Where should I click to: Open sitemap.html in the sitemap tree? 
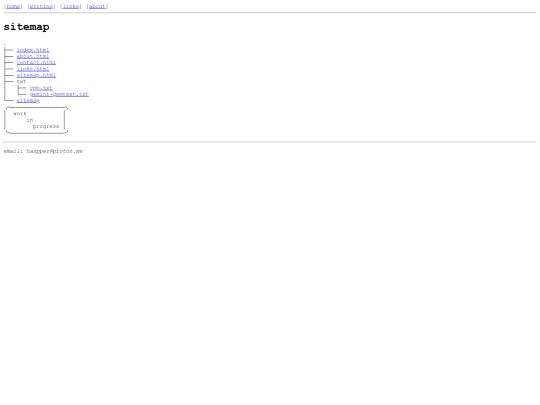coord(36,75)
